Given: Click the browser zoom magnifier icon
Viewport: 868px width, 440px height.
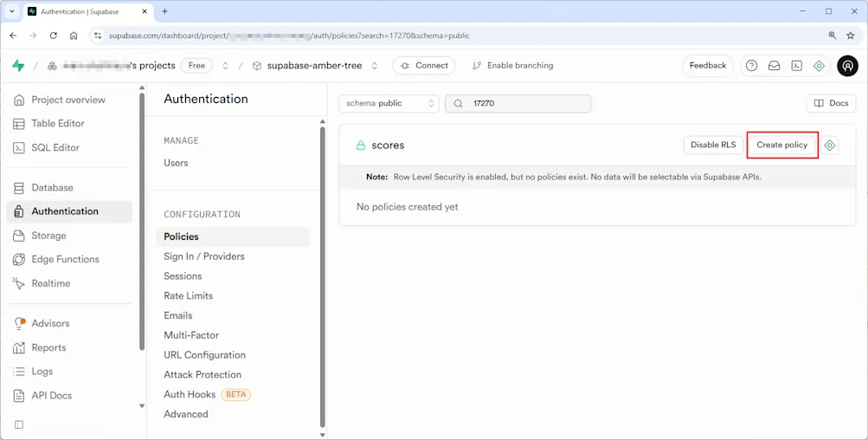Looking at the screenshot, I should click(x=832, y=36).
